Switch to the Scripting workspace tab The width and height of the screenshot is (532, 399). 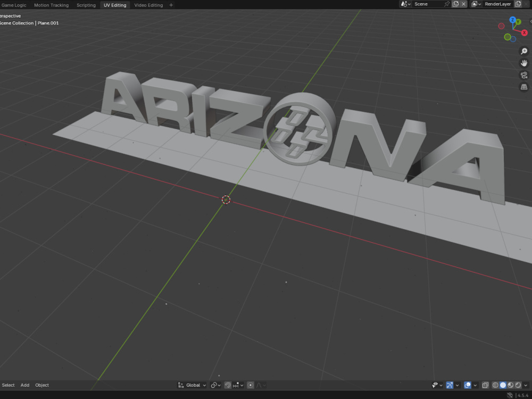pos(86,5)
